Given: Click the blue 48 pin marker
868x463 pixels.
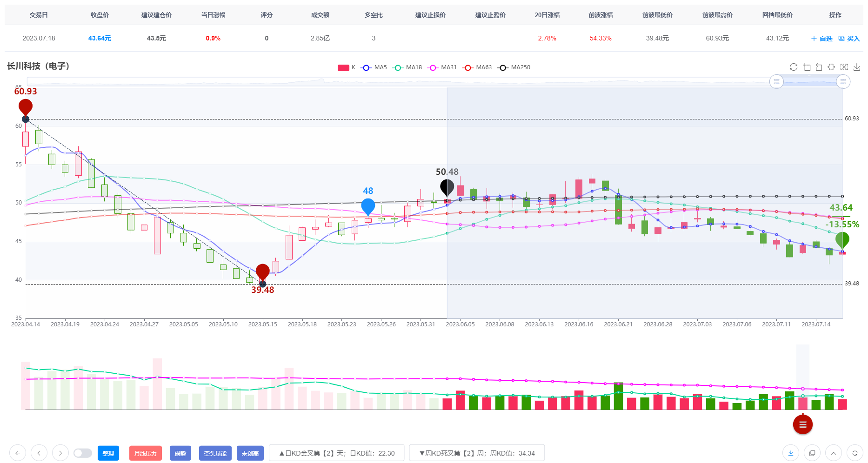Looking at the screenshot, I should coord(368,206).
